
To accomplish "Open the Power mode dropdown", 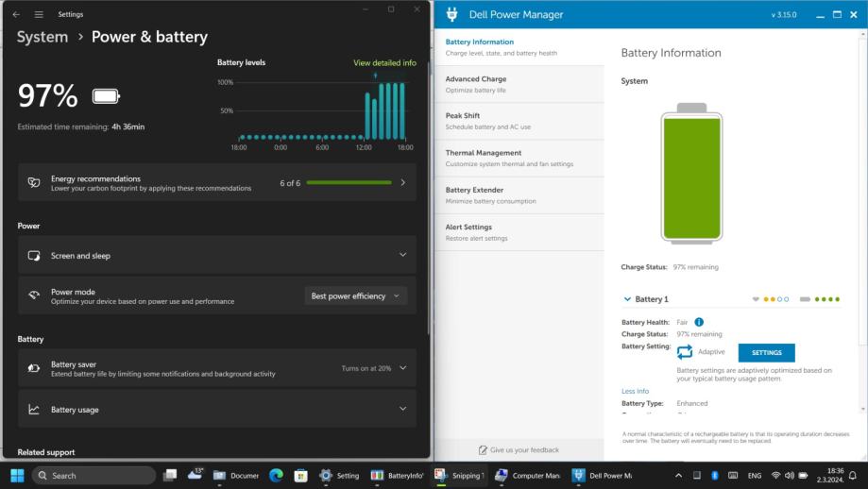I will click(x=356, y=295).
